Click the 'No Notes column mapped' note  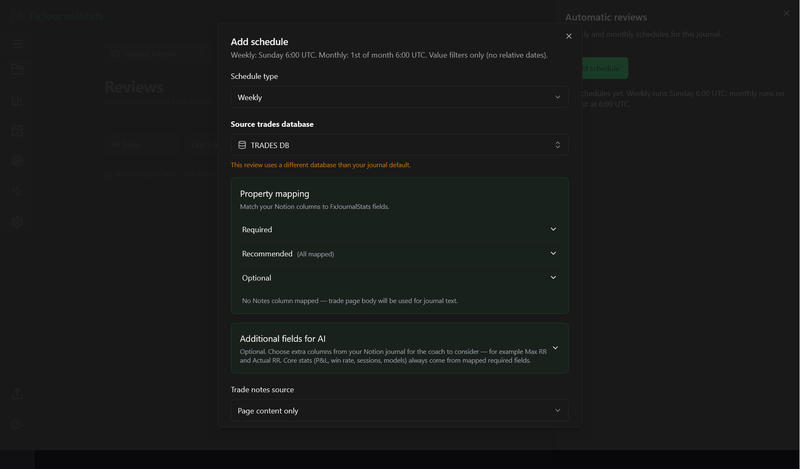click(349, 301)
